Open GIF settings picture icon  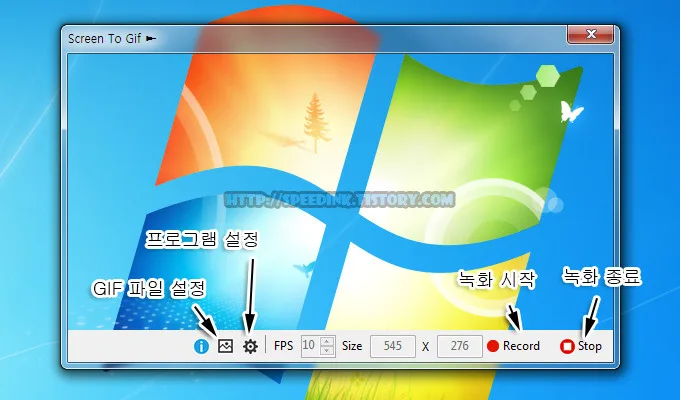click(226, 346)
